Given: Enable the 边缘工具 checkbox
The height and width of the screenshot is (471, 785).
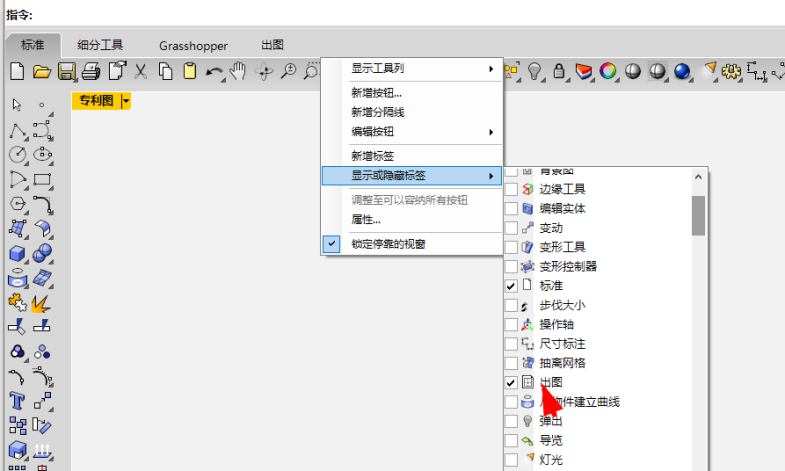Looking at the screenshot, I should click(x=511, y=189).
